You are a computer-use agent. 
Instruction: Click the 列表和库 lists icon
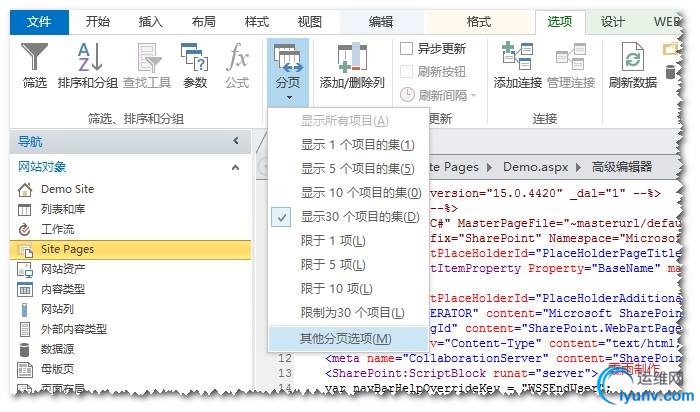pyautogui.click(x=25, y=209)
